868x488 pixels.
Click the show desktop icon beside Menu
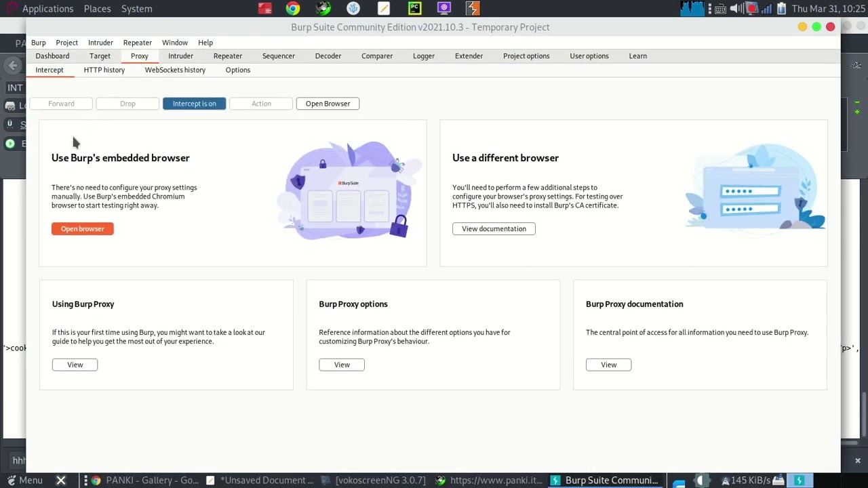61,480
